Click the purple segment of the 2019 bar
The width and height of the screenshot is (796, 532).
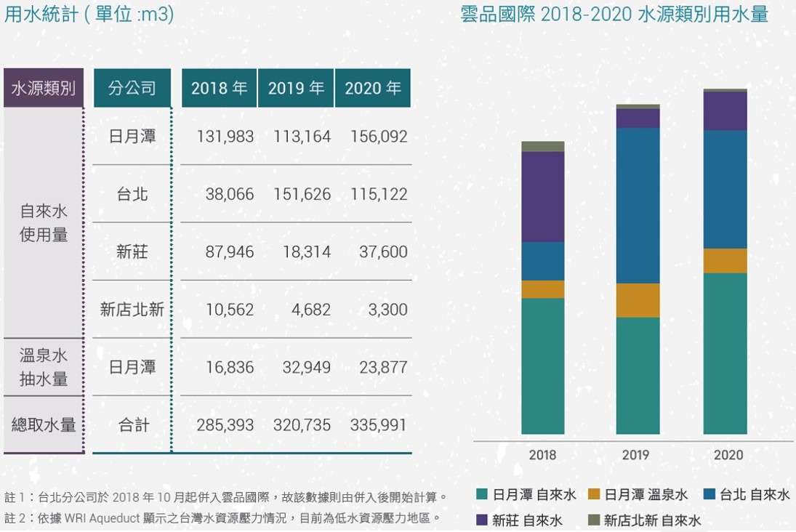[x=638, y=118]
